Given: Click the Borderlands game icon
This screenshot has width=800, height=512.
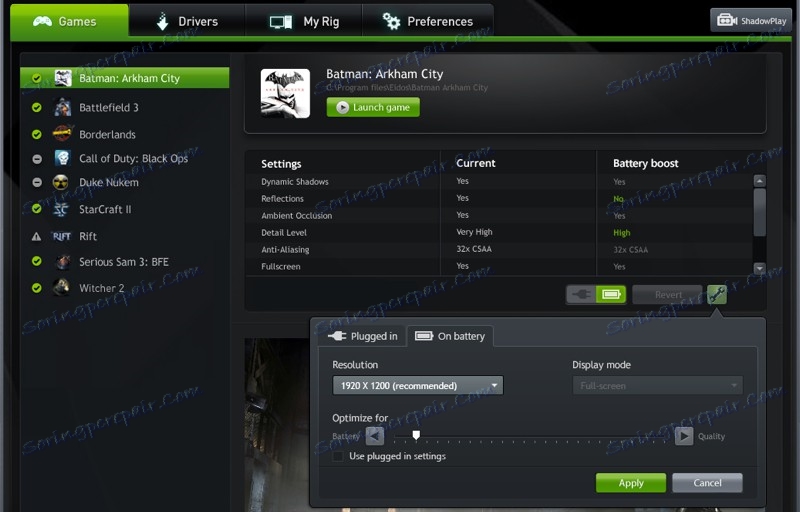Looking at the screenshot, I should (x=62, y=134).
